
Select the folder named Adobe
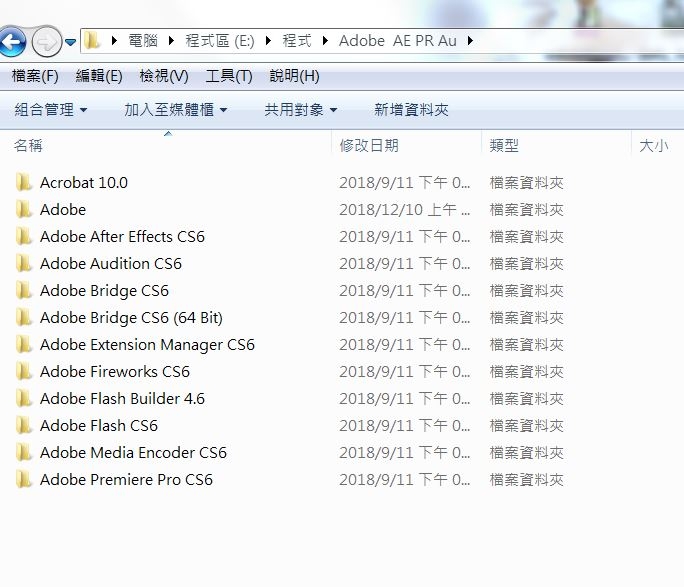[63, 210]
